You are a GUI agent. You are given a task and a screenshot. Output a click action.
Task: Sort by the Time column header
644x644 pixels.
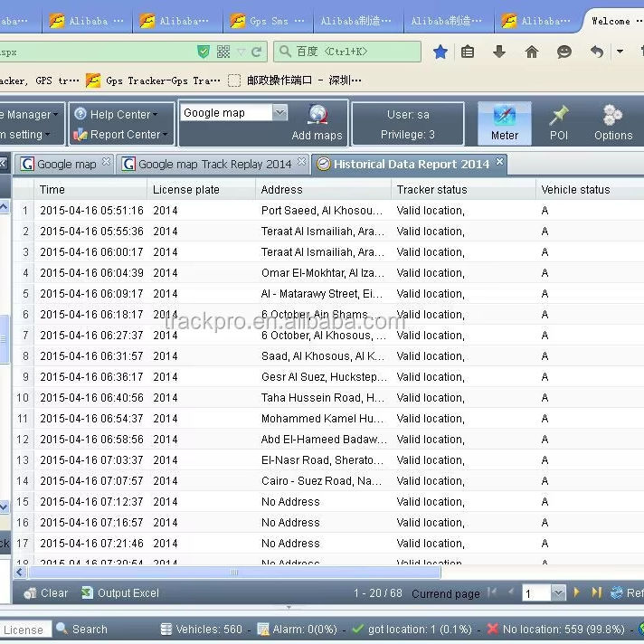[x=90, y=190]
